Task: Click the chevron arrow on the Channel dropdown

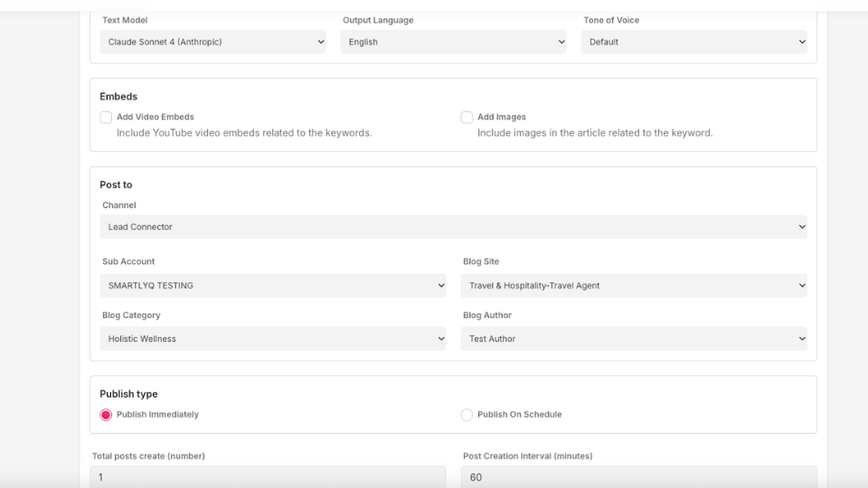Action: [x=802, y=227]
